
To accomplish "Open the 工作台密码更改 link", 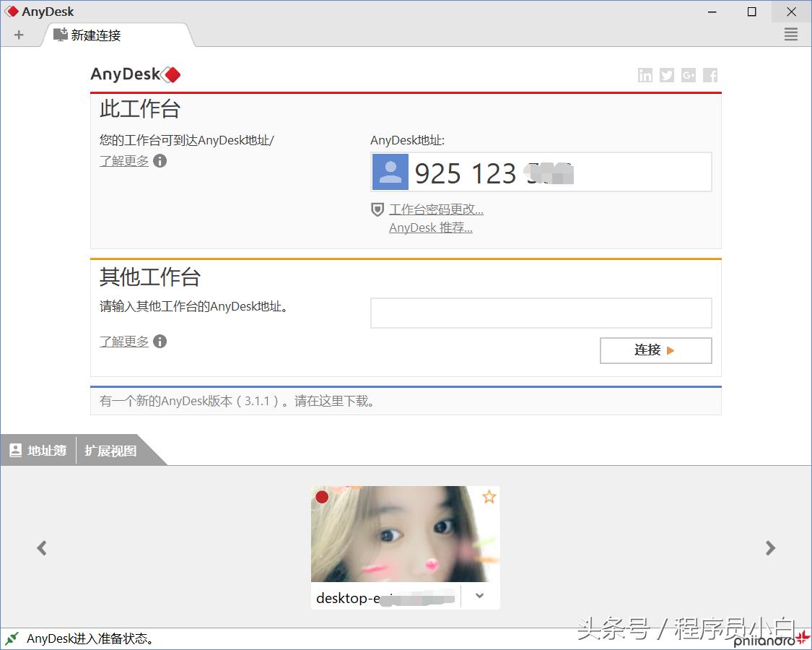I will click(x=436, y=209).
